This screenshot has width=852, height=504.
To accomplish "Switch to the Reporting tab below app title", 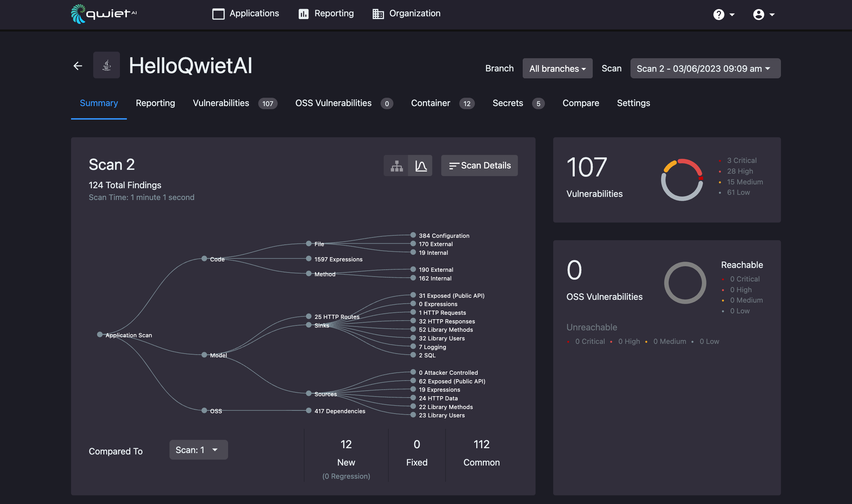I will (155, 103).
